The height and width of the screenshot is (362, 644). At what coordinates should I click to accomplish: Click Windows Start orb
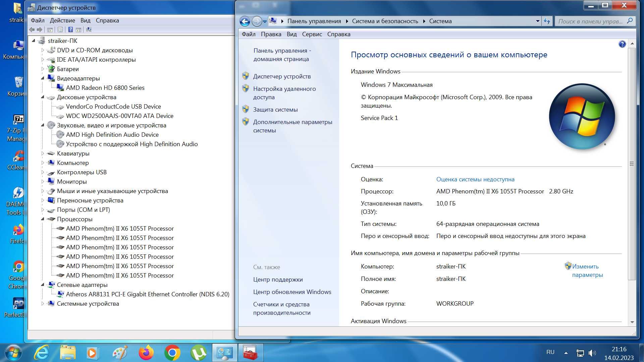pos(13,353)
